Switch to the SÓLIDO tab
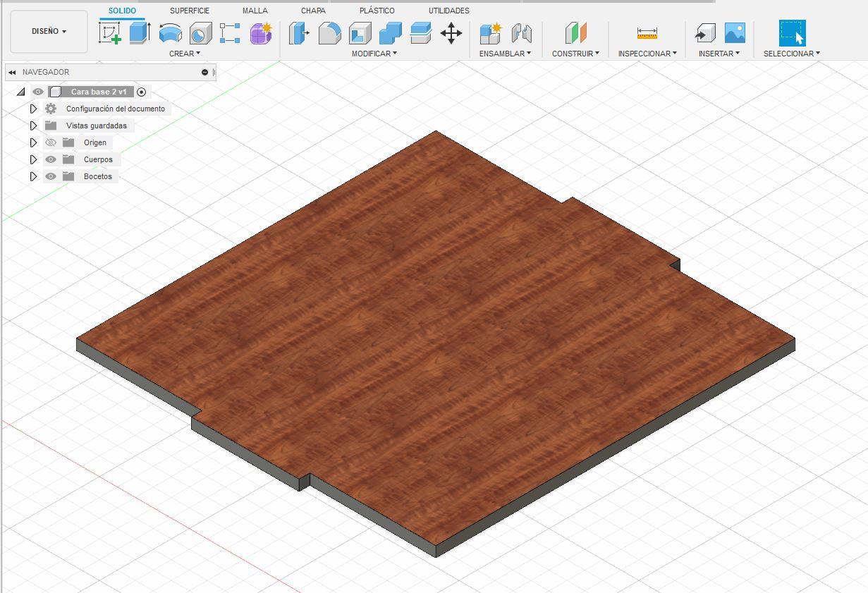This screenshot has height=593, width=868. [x=122, y=11]
